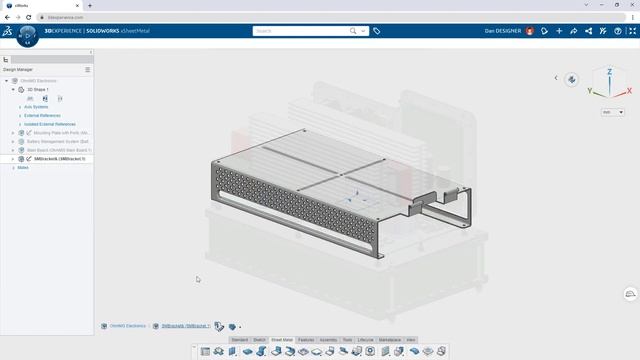640x360 pixels.
Task: Expand Battery Management System node
Action: click(13, 142)
